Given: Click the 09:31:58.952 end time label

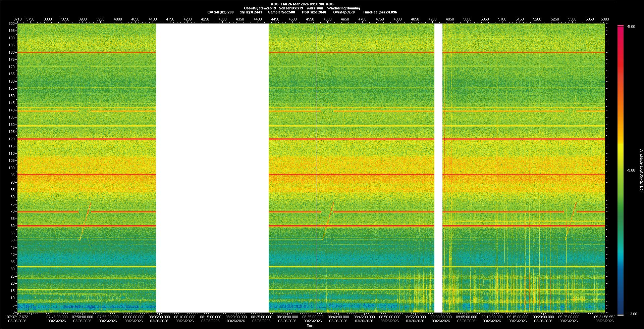Looking at the screenshot, I should pos(604,317).
